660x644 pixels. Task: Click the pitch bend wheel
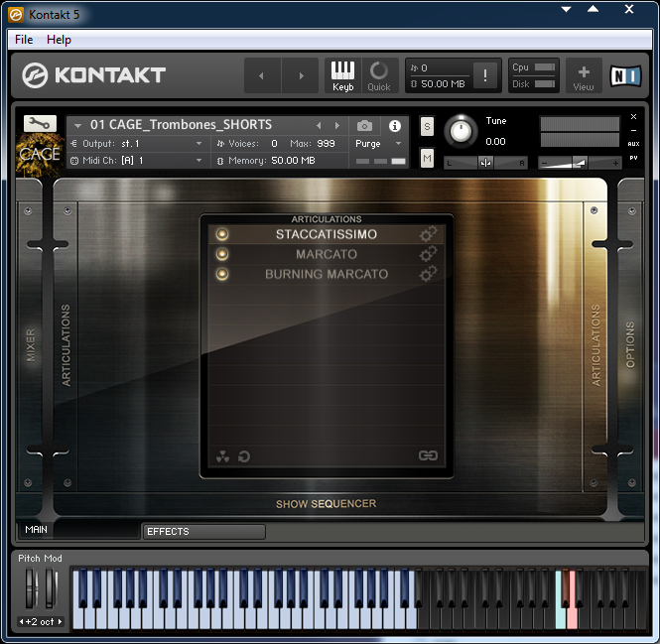click(x=31, y=588)
